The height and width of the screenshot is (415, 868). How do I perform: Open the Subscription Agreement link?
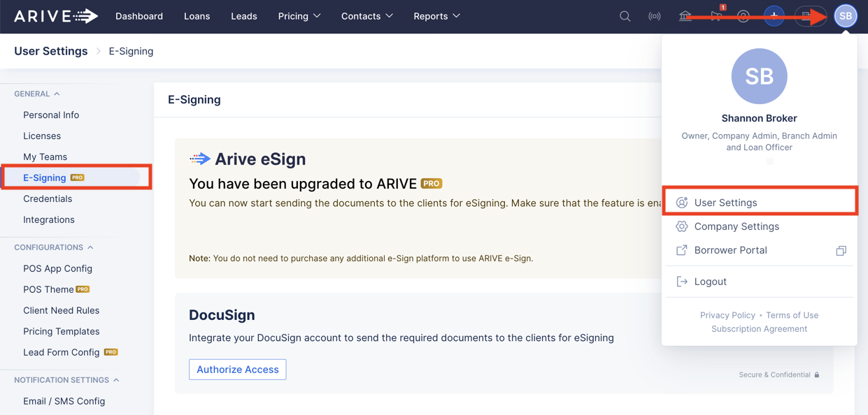[x=759, y=329]
